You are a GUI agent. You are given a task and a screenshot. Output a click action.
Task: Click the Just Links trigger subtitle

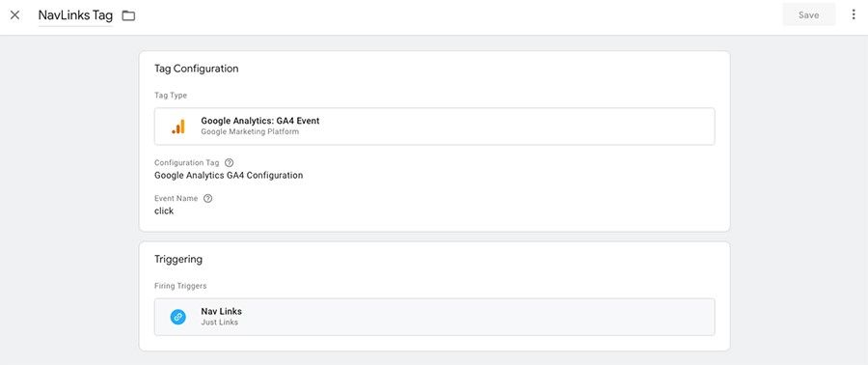coord(219,323)
